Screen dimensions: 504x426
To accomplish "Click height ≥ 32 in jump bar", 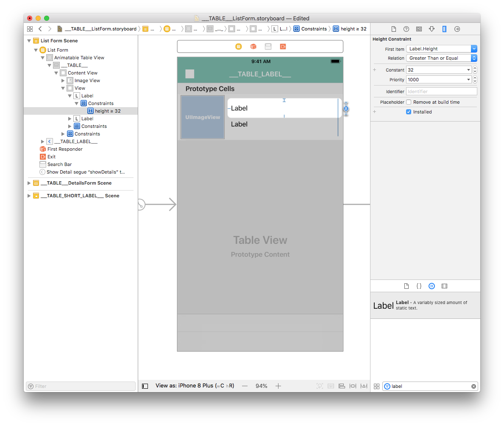I will (x=350, y=29).
